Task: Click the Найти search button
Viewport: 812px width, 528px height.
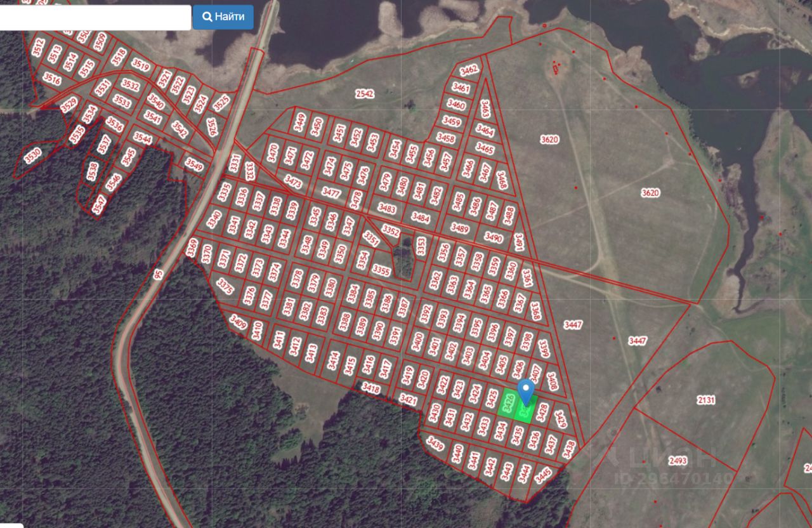Action: pos(223,17)
